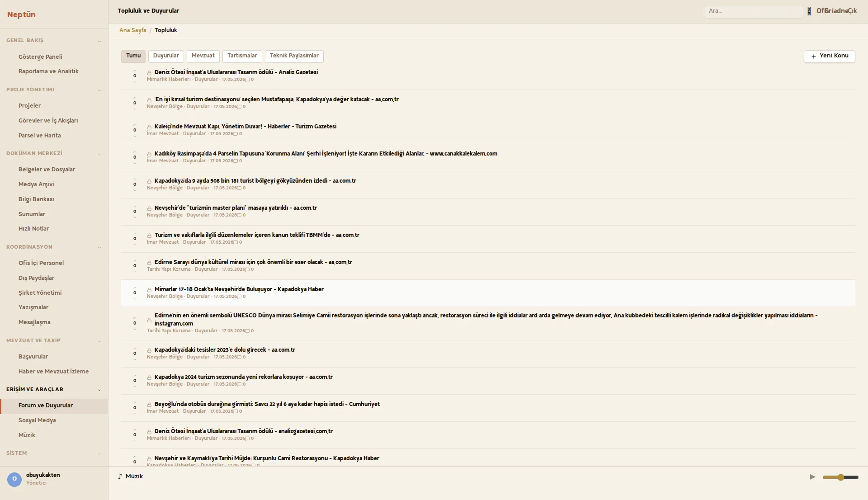This screenshot has width=868, height=500.
Task: Click 'Tarihi Yapı Koruma' under Edirne Sarayı topic
Action: click(169, 269)
